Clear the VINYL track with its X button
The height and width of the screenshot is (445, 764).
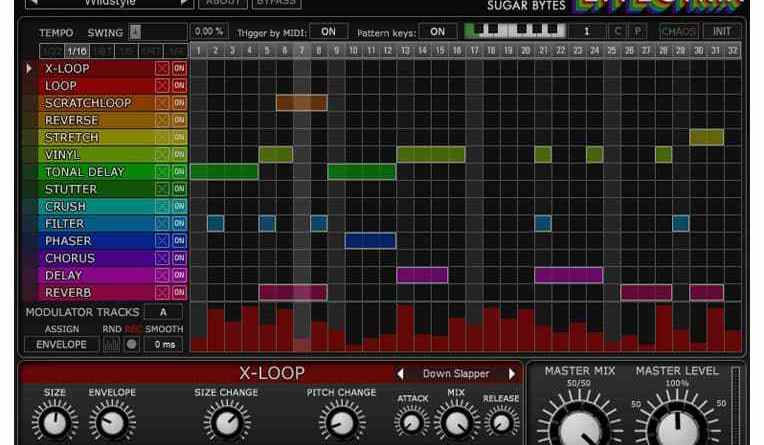click(x=162, y=155)
